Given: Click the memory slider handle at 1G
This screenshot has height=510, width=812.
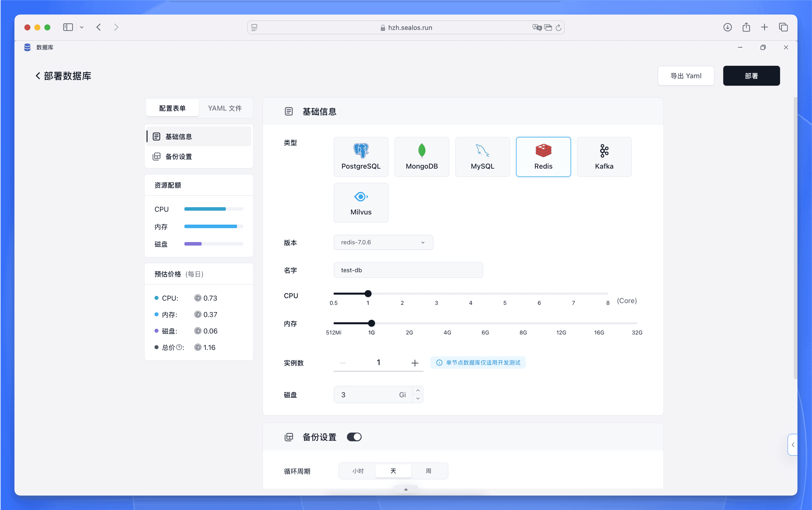Looking at the screenshot, I should pos(371,323).
